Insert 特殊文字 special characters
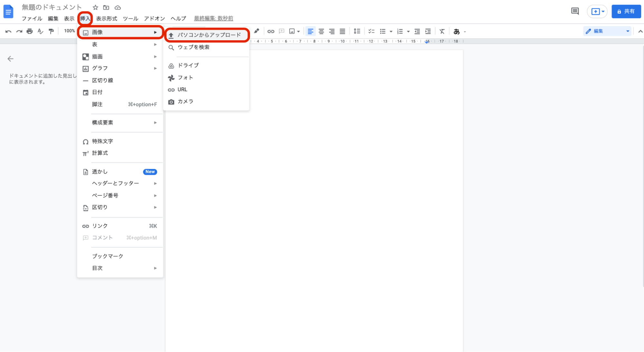 120,142
